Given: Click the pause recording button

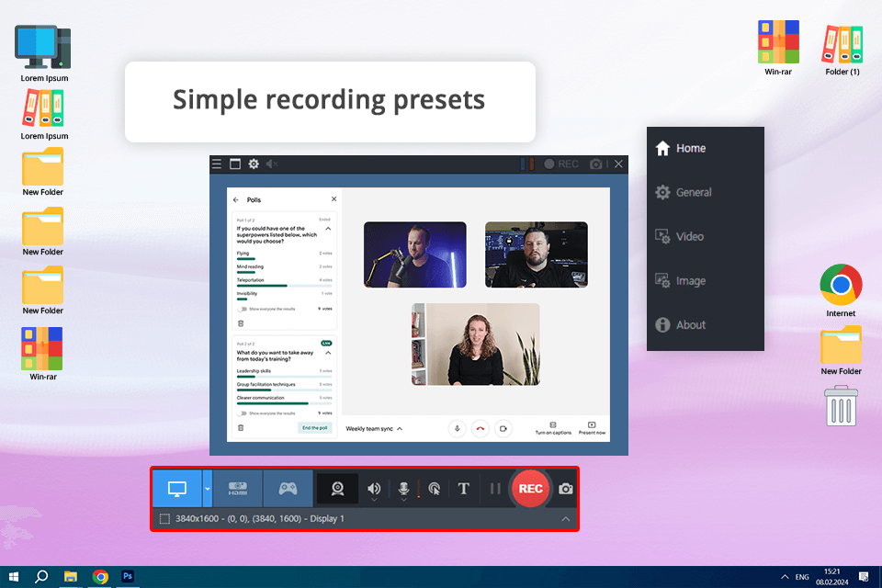Looking at the screenshot, I should (x=495, y=489).
